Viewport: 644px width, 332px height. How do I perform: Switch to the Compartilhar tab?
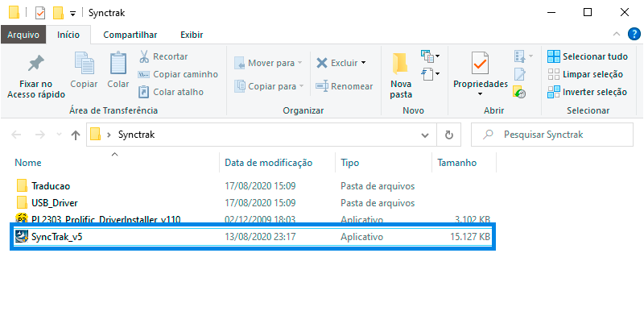pos(130,35)
